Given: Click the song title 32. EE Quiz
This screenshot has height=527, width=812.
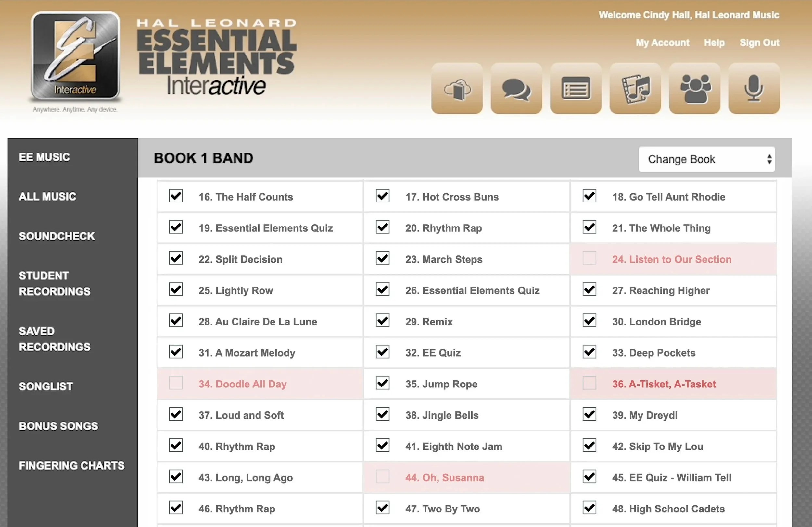Looking at the screenshot, I should [433, 353].
